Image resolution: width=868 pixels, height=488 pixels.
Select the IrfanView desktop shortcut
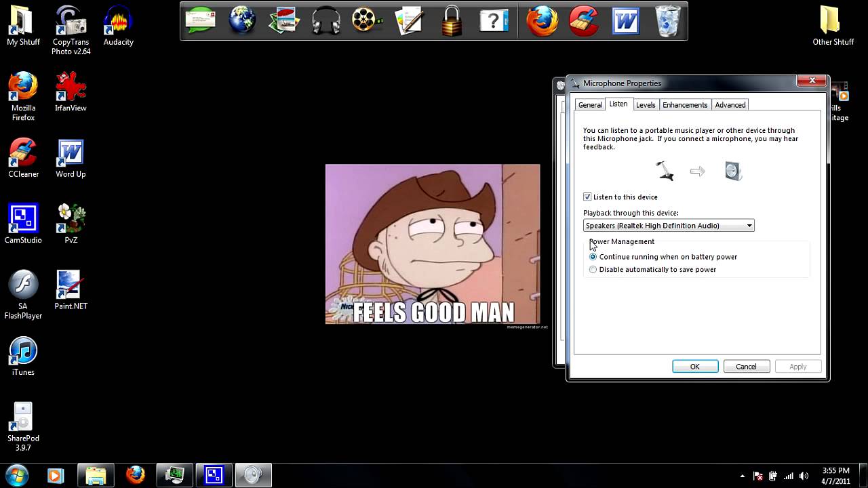tap(71, 91)
